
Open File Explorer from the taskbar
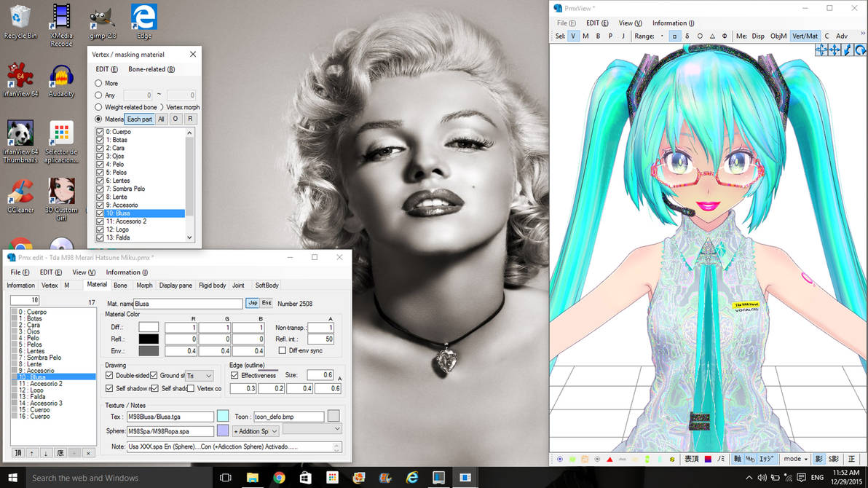pyautogui.click(x=253, y=478)
